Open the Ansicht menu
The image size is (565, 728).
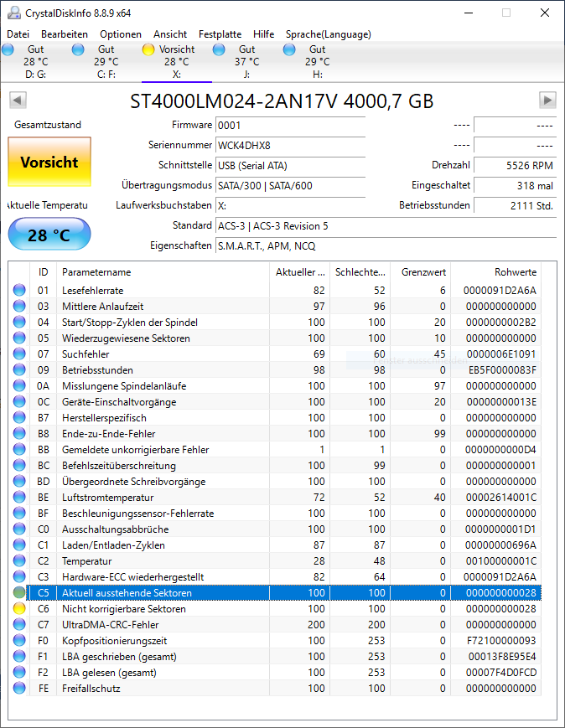(170, 34)
